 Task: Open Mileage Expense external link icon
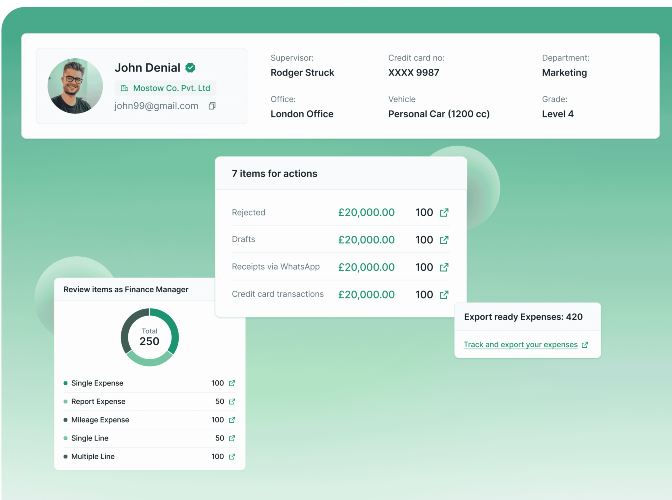pyautogui.click(x=232, y=420)
